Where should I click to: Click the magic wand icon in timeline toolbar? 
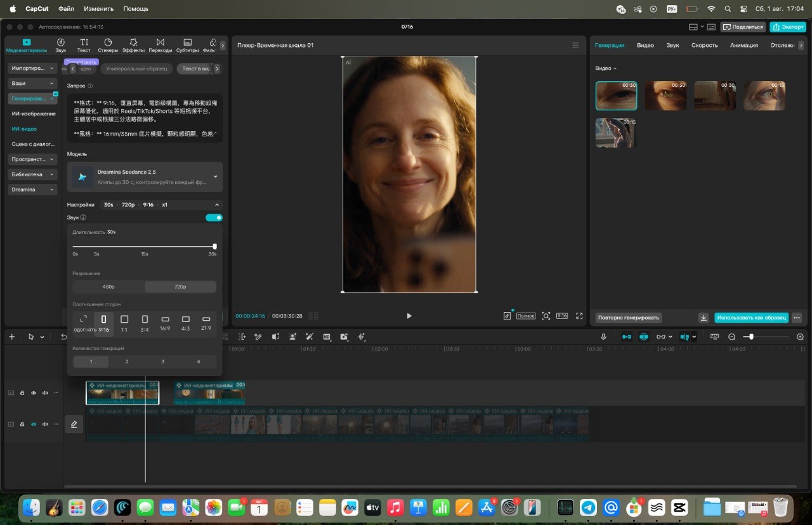310,337
